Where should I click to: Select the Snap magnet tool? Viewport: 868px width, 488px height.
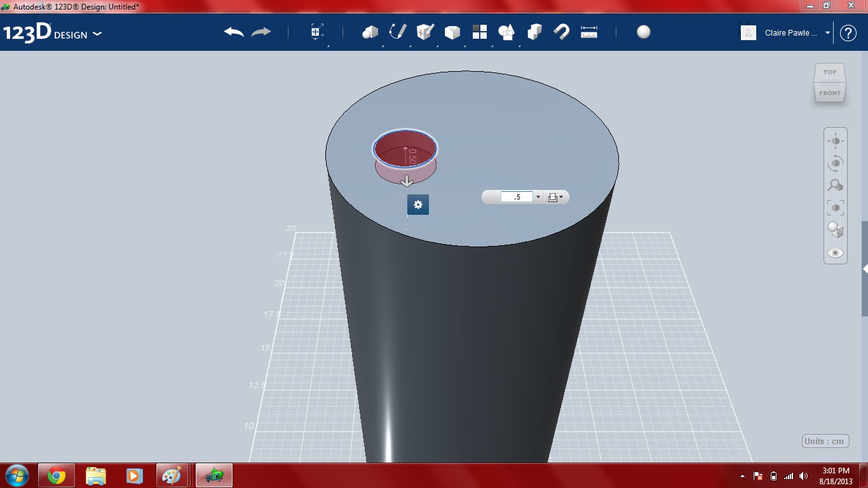562,32
